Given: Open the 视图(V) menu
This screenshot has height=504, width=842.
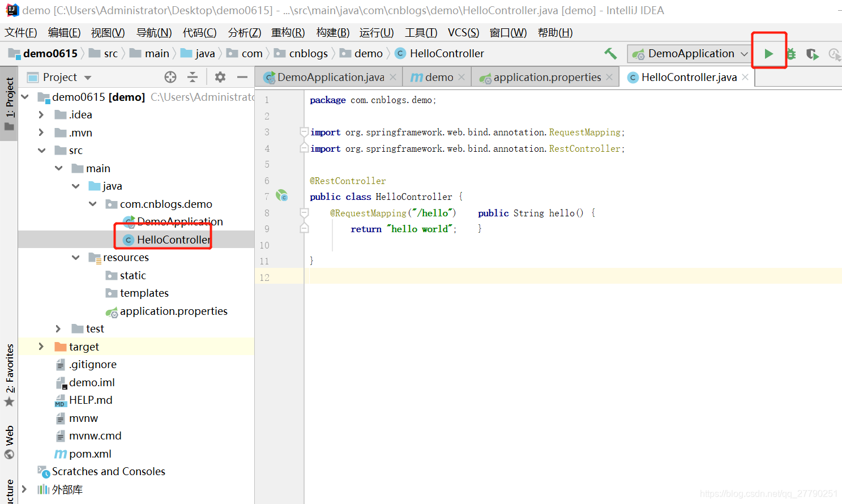Looking at the screenshot, I should (x=108, y=33).
